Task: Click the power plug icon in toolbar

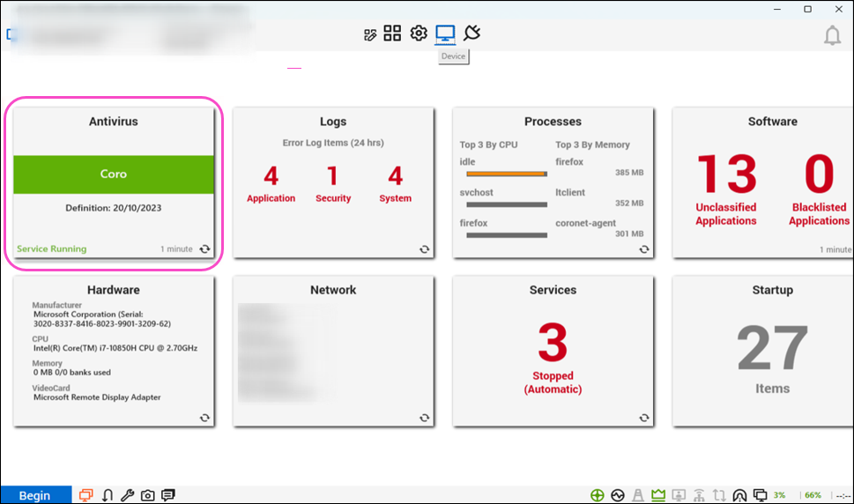Action: pyautogui.click(x=472, y=33)
